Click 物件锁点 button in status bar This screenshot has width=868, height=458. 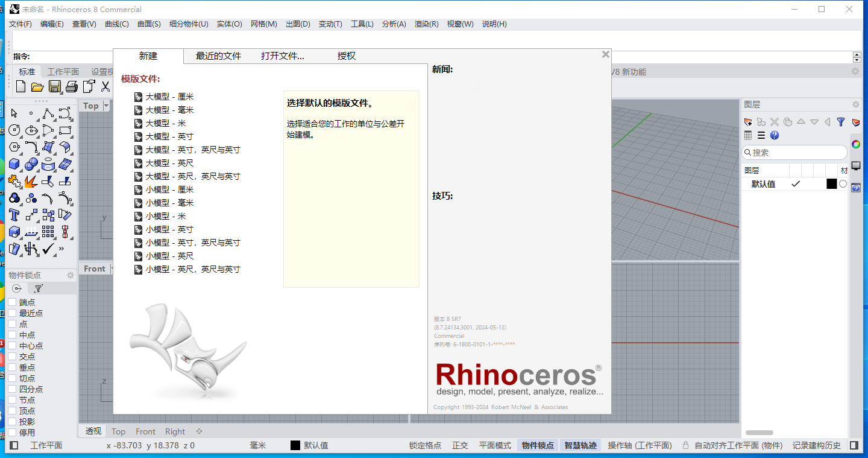coord(538,445)
